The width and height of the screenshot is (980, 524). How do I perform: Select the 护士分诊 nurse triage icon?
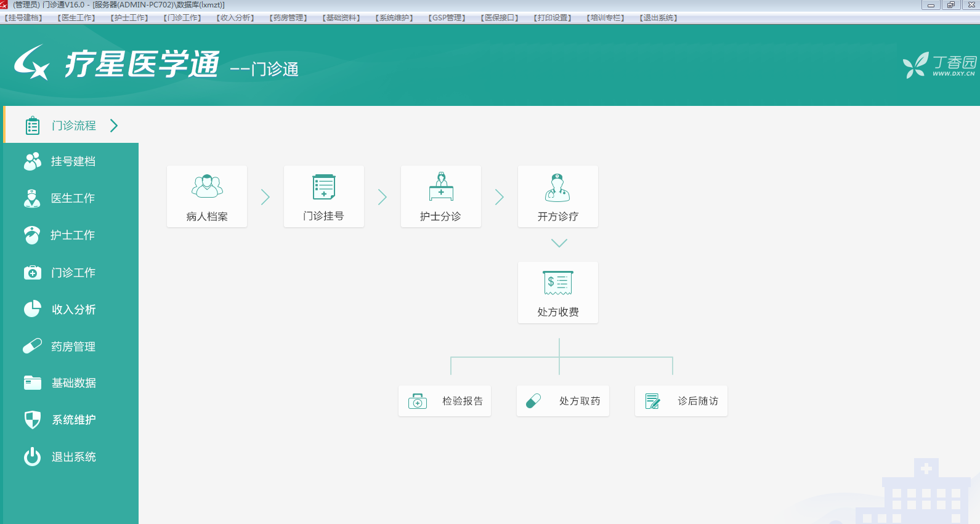coord(441,187)
